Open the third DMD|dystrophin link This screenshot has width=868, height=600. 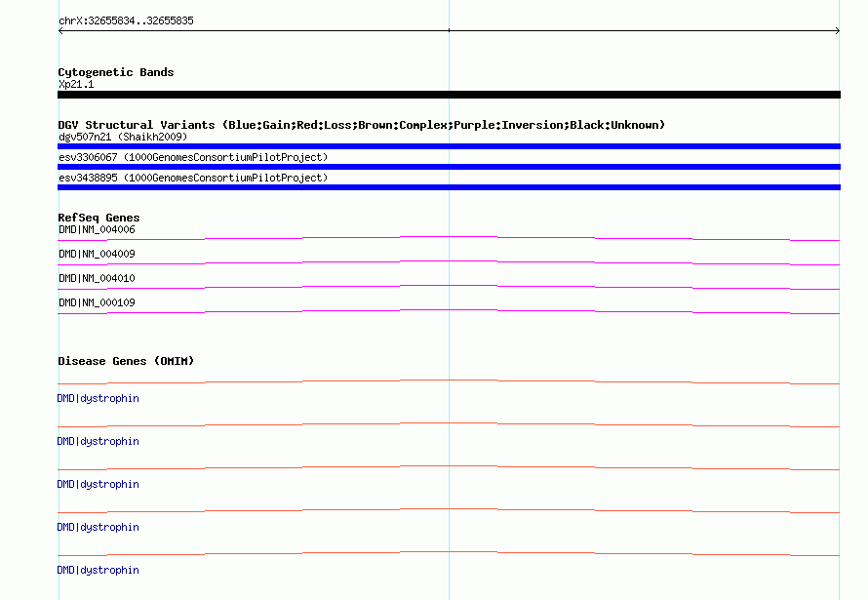[x=98, y=484]
